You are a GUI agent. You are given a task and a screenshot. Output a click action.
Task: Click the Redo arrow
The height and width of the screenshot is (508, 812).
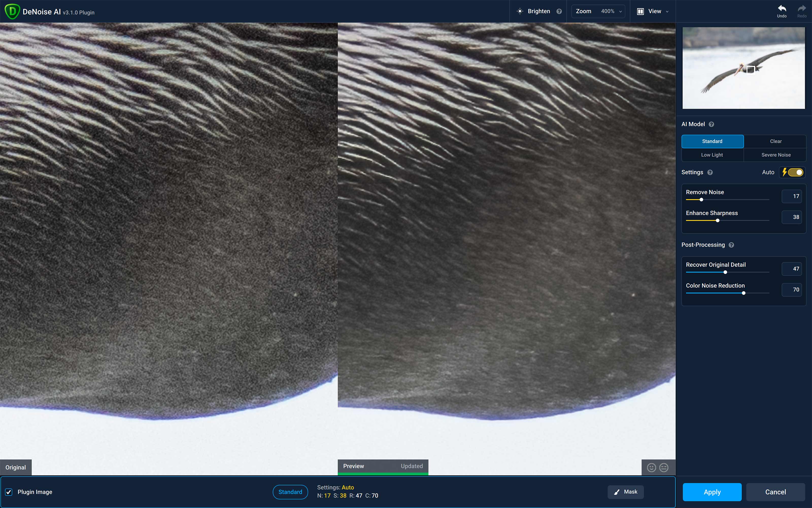(802, 8)
